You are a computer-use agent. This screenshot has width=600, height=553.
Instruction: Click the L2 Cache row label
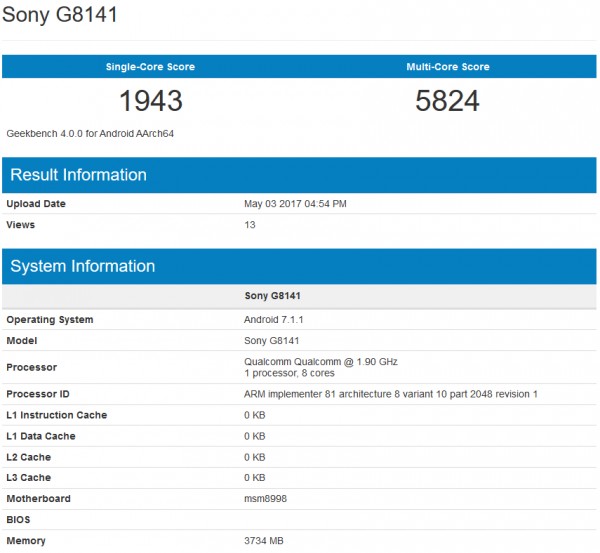[x=31, y=457]
